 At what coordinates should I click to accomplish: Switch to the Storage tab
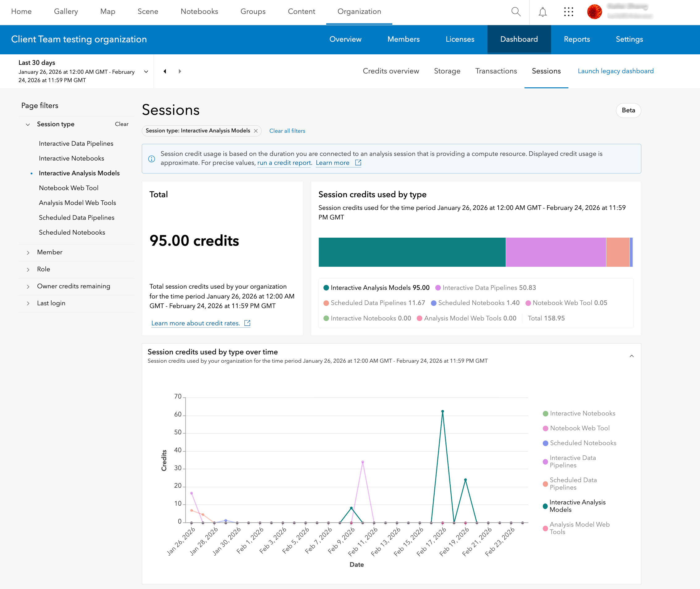click(447, 71)
